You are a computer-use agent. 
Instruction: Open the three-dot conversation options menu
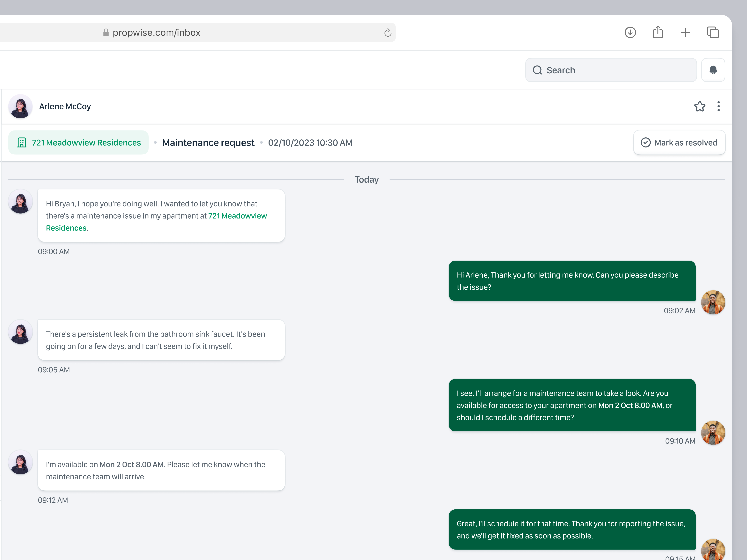pos(719,106)
